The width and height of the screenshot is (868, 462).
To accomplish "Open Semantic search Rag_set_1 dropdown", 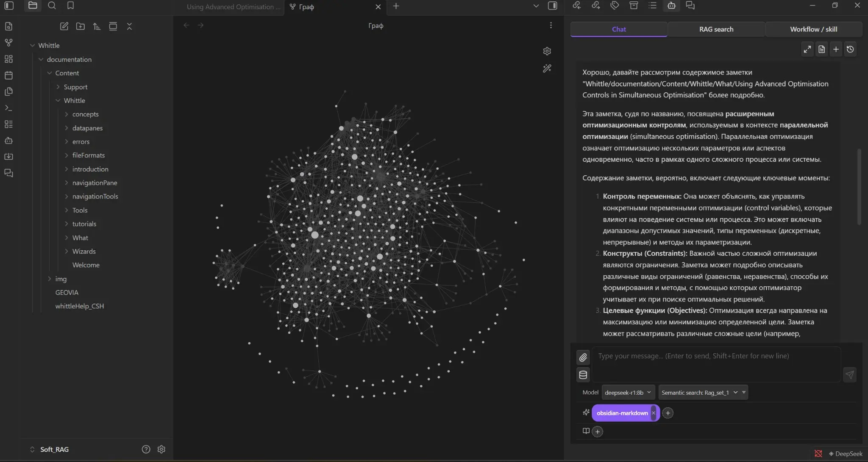I will [703, 393].
